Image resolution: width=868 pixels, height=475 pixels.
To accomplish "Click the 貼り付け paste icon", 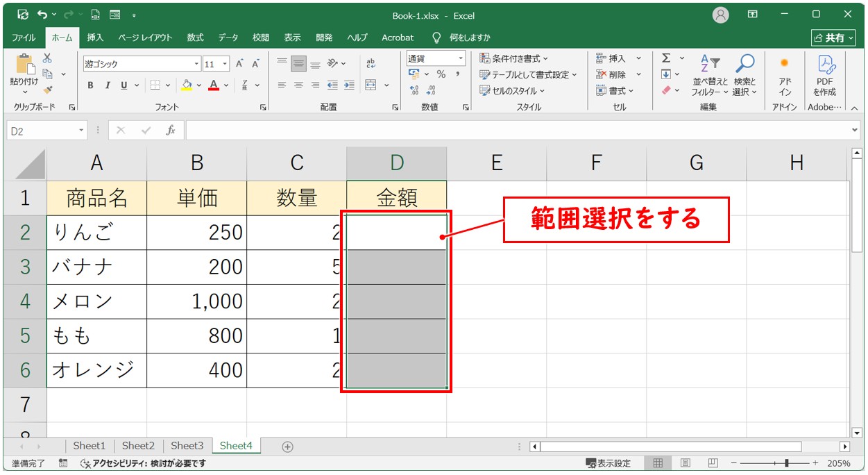I will pyautogui.click(x=24, y=65).
